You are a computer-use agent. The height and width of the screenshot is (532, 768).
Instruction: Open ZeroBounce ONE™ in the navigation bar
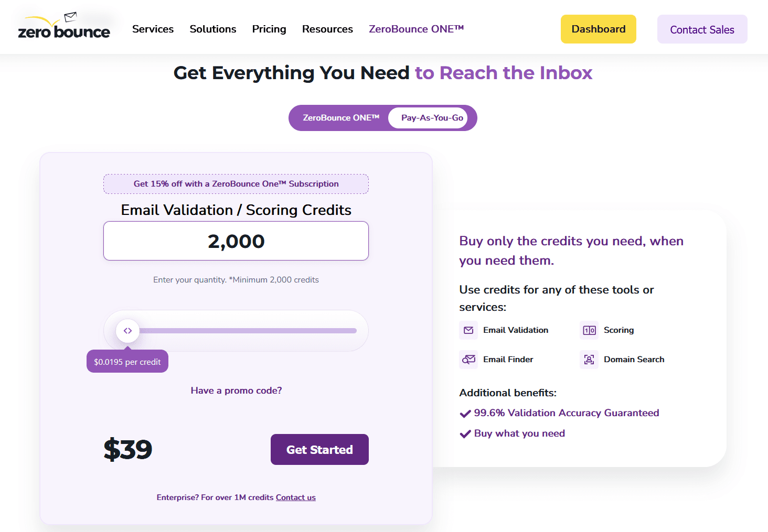(417, 29)
